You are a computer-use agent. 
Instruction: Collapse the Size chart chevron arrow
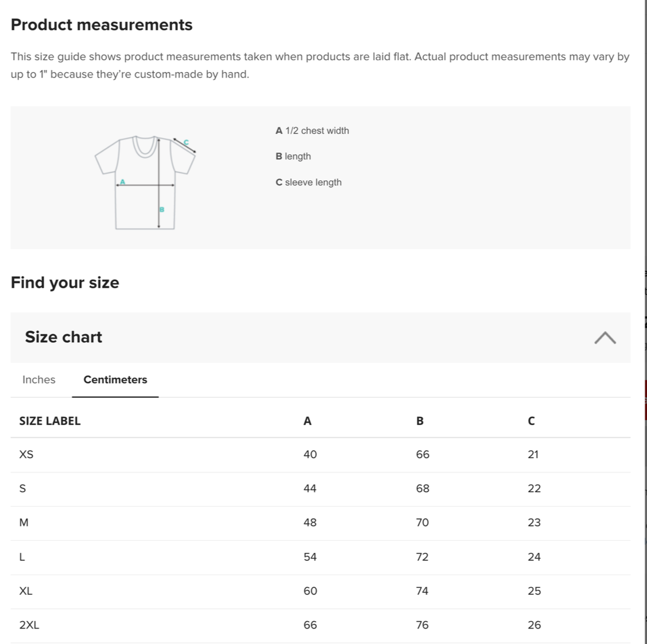click(x=605, y=337)
